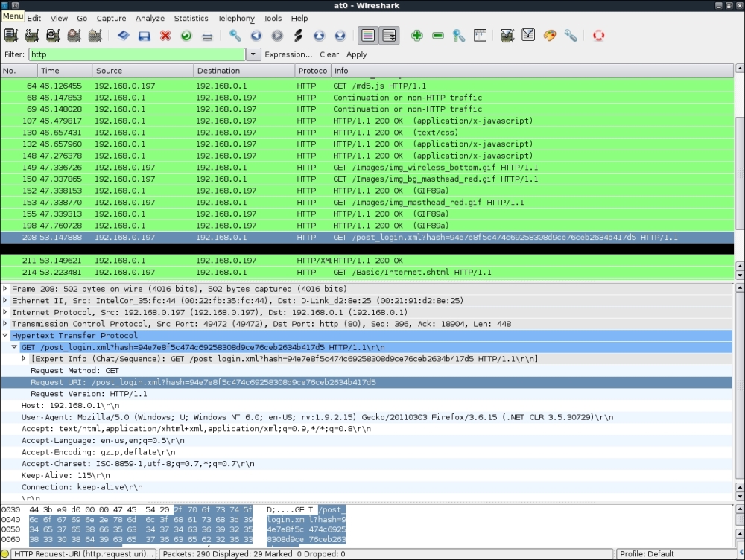Open coloring rules palette icon

[550, 36]
